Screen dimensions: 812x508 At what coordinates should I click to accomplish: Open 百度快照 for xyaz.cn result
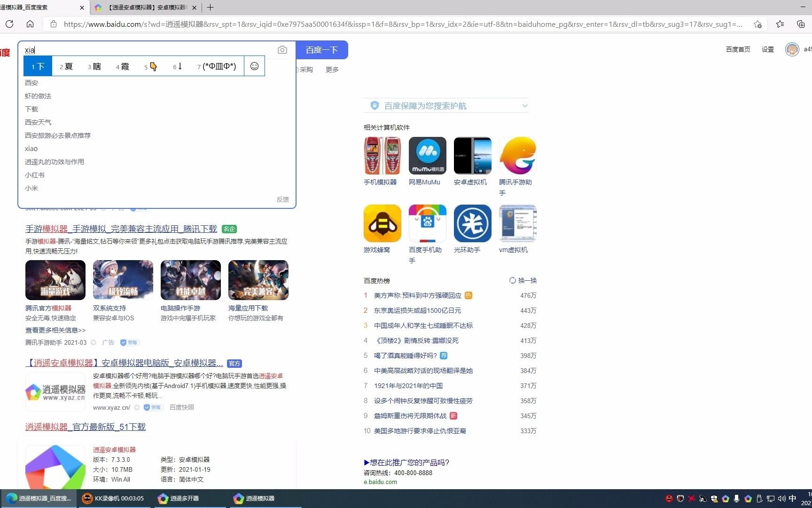pyautogui.click(x=182, y=407)
